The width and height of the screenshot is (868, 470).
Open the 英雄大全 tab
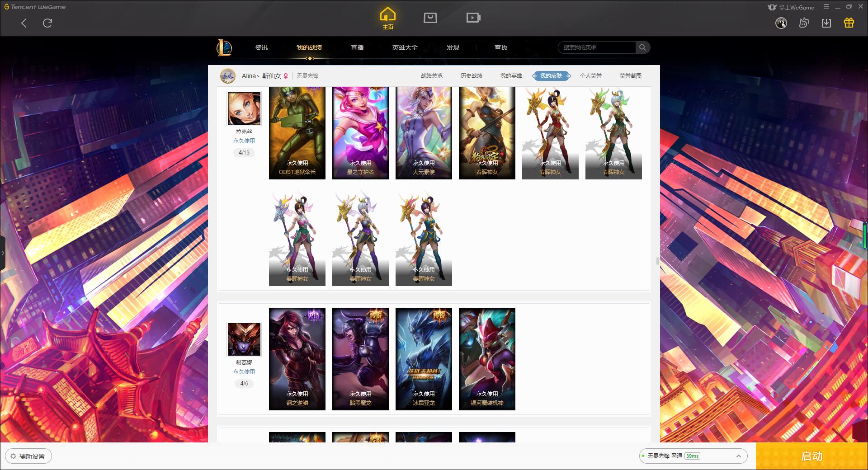point(405,47)
